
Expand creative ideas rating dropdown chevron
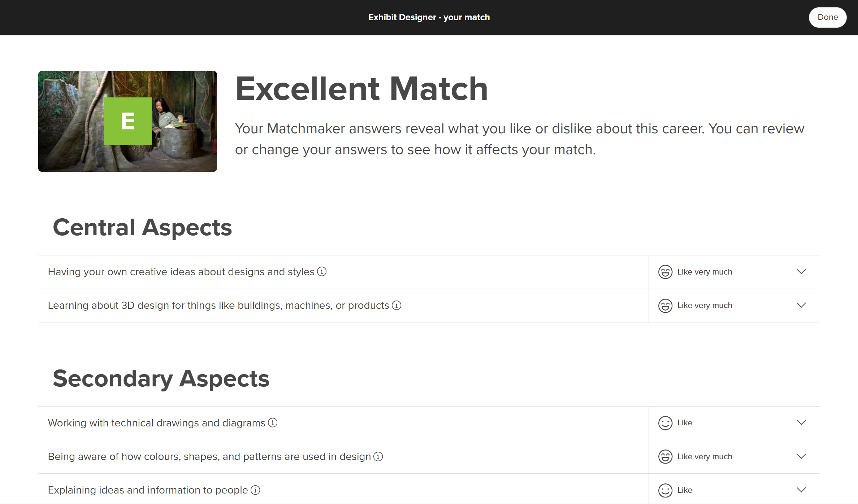coord(801,272)
